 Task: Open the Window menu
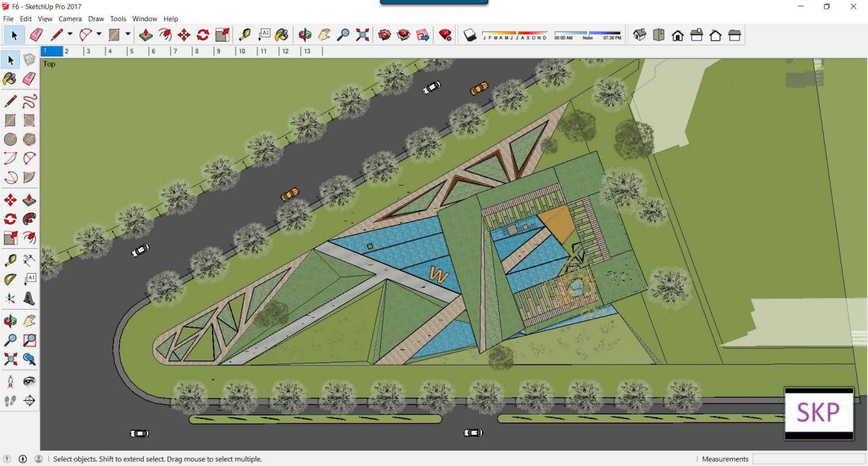tap(144, 19)
